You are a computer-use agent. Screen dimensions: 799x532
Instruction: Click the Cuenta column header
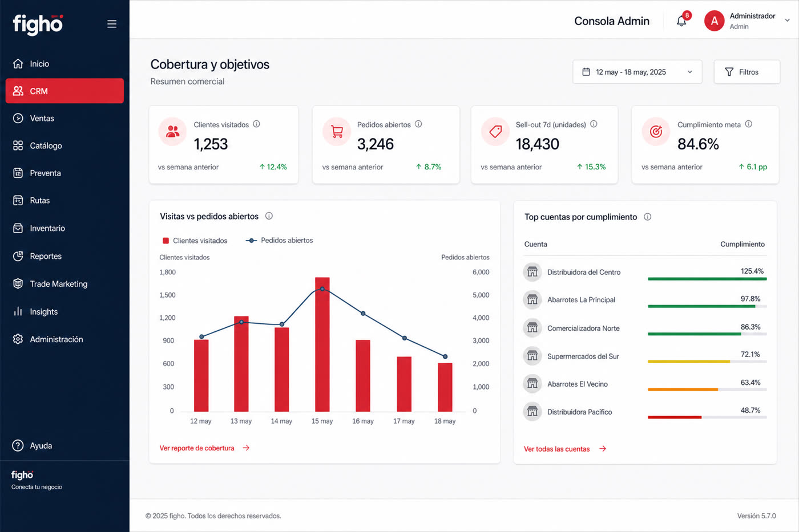[x=535, y=244]
